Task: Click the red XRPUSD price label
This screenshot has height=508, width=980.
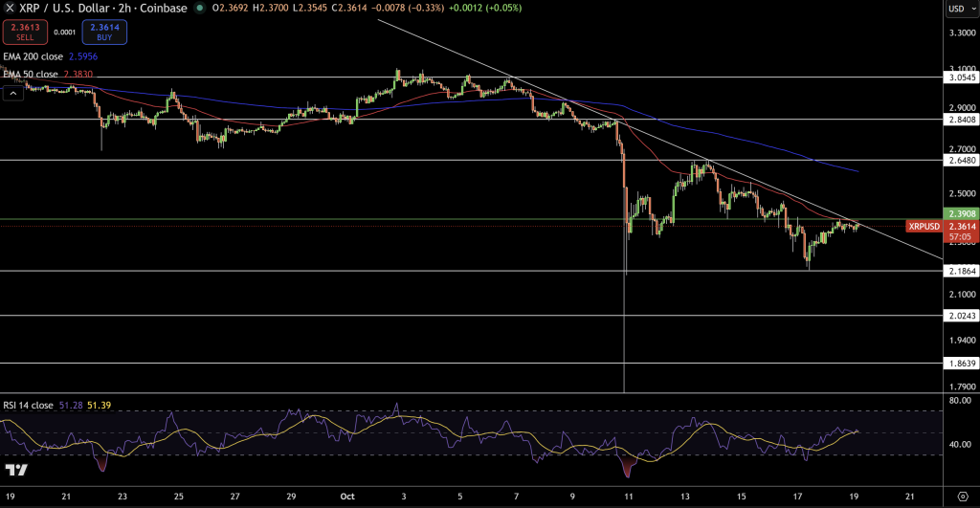Action: click(x=924, y=227)
